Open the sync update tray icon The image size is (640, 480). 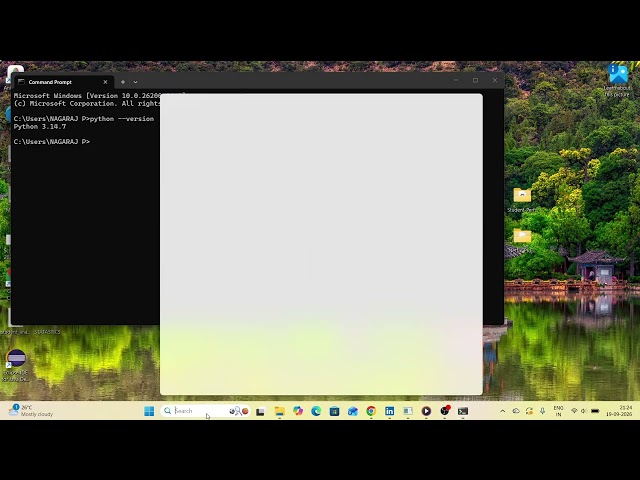(x=529, y=411)
